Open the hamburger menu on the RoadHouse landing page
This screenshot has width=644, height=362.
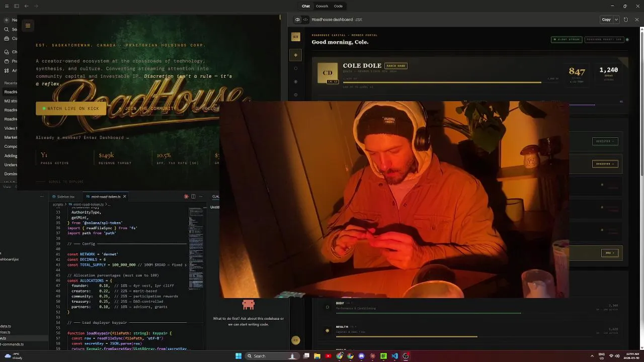(28, 26)
